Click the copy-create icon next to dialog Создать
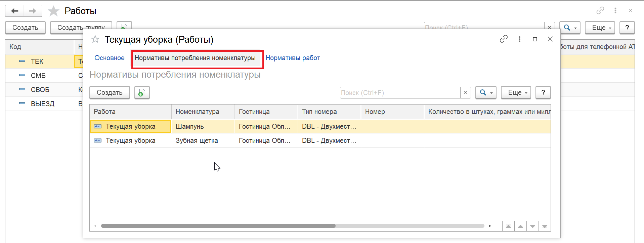Image resolution: width=644 pixels, height=243 pixels. click(x=142, y=93)
